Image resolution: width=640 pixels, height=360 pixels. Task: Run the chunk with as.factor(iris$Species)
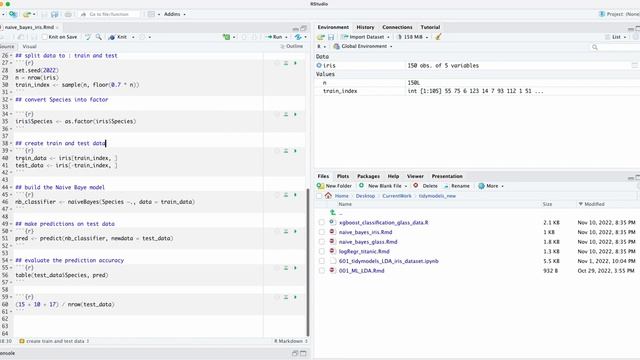coord(295,114)
